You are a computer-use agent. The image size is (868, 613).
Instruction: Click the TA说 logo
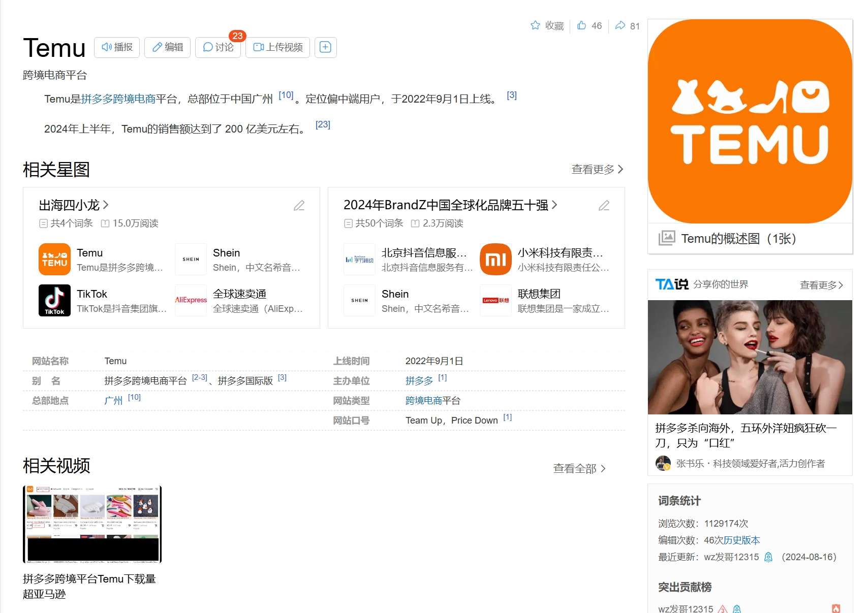click(672, 284)
